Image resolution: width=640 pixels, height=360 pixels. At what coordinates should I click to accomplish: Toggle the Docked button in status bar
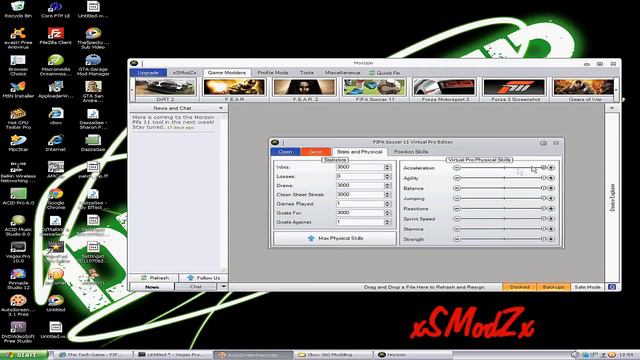coord(519,287)
